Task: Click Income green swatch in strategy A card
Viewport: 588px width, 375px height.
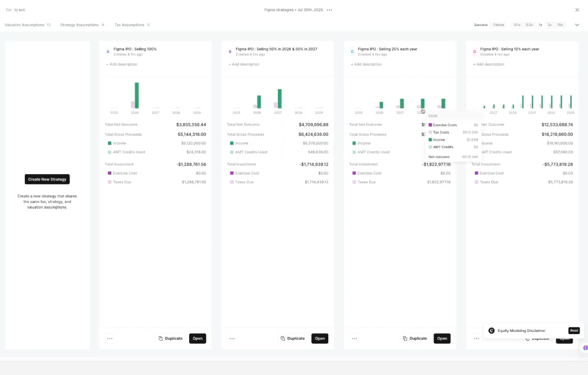Action: coord(109,143)
